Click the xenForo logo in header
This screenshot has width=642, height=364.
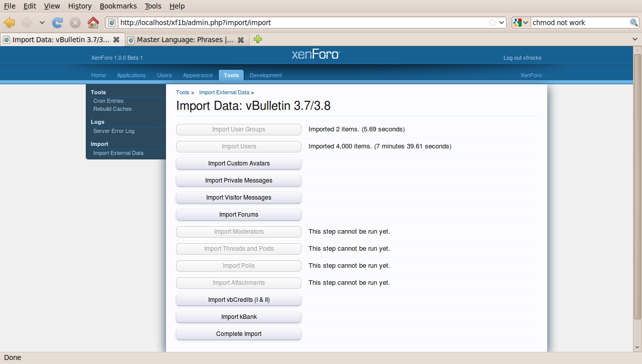[315, 54]
